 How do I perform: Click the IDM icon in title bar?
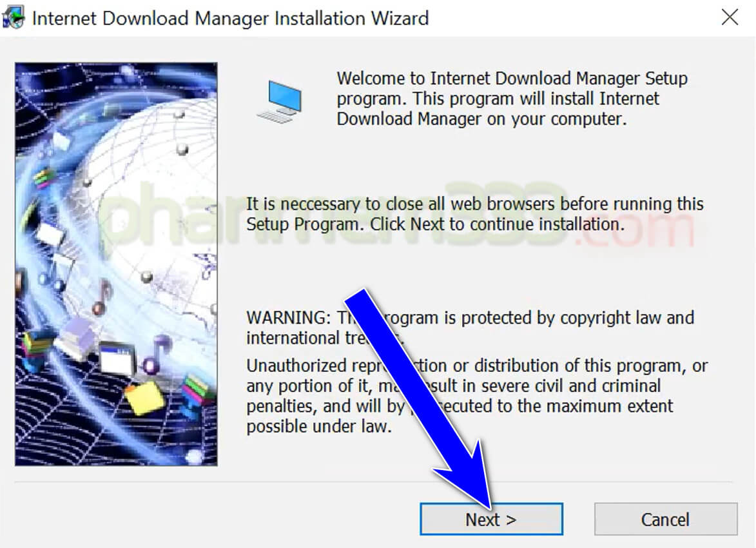13,18
